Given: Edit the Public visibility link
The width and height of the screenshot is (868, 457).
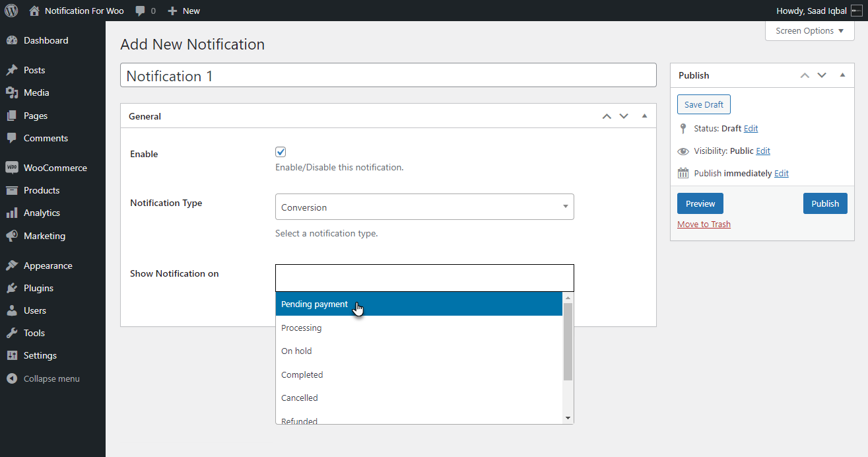Looking at the screenshot, I should (763, 151).
